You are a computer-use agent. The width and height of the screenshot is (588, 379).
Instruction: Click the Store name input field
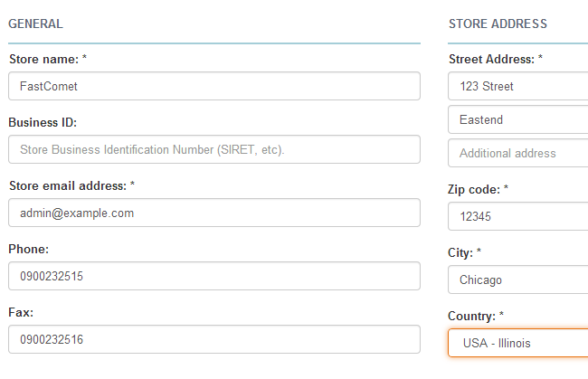coord(214,87)
